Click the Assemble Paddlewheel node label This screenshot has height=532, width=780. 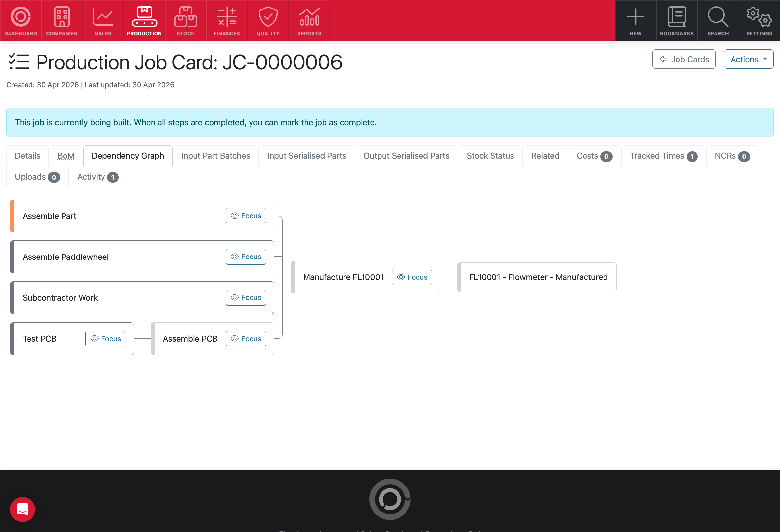(x=65, y=257)
